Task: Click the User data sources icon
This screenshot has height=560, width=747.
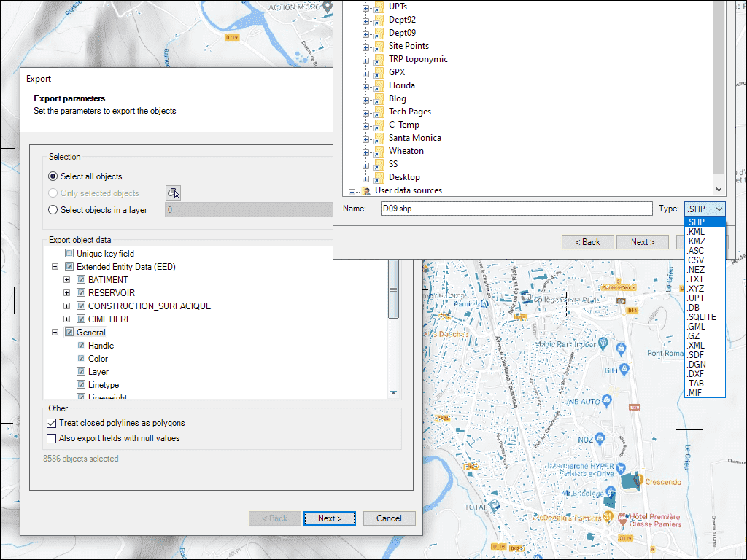Action: [x=365, y=190]
